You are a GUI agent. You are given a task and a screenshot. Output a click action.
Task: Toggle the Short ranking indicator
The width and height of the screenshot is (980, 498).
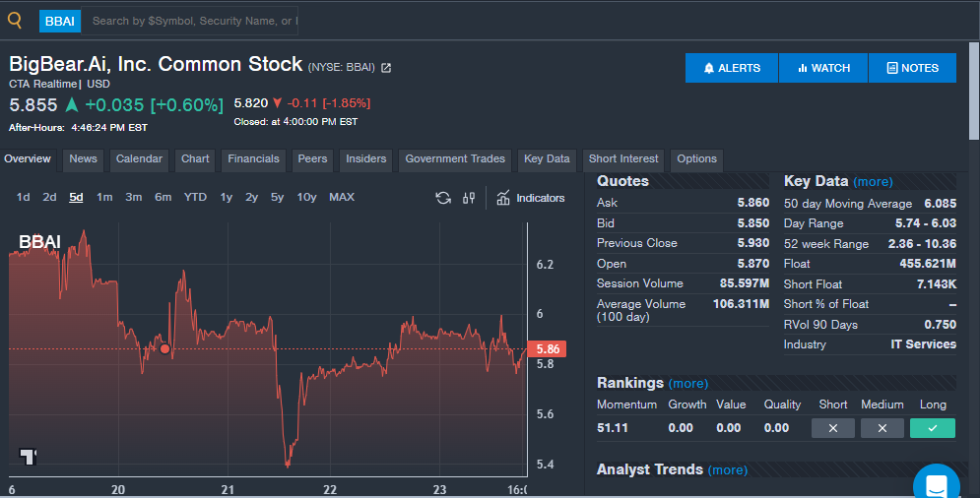coord(833,428)
